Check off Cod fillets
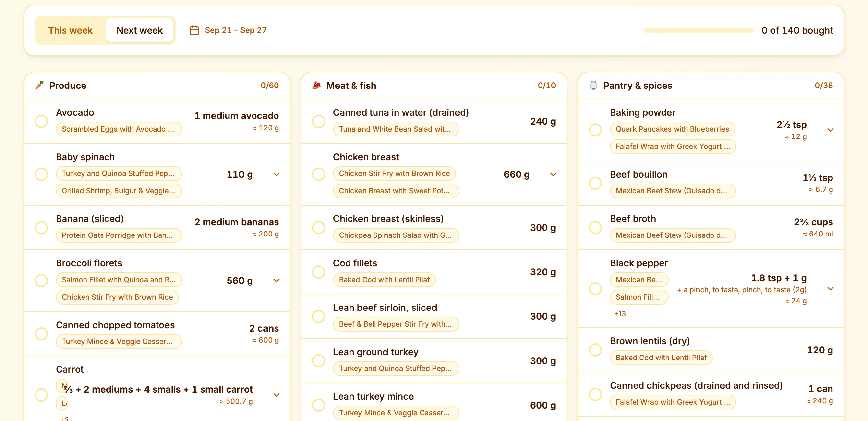 click(318, 272)
